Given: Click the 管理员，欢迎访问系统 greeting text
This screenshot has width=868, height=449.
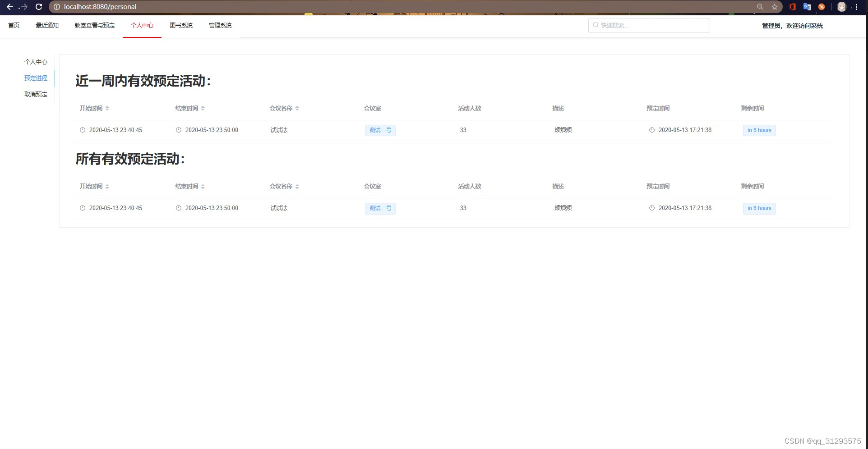Looking at the screenshot, I should coord(792,26).
